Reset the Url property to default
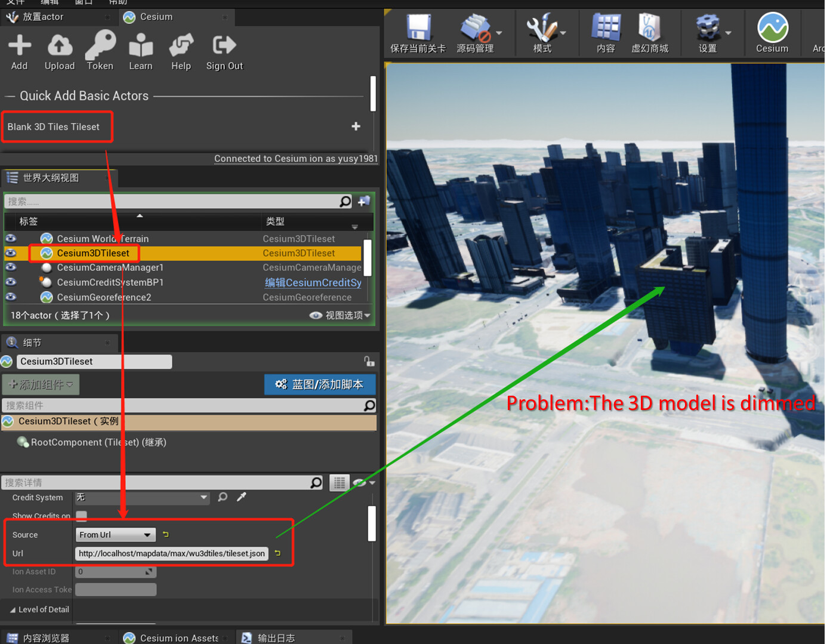Viewport: 833px width, 644px height. tap(277, 553)
